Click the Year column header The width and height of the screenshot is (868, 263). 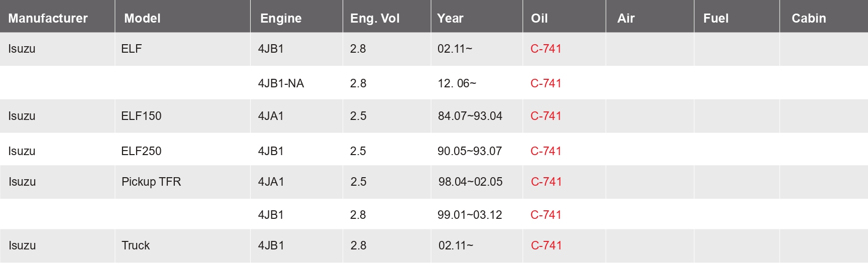(x=450, y=19)
